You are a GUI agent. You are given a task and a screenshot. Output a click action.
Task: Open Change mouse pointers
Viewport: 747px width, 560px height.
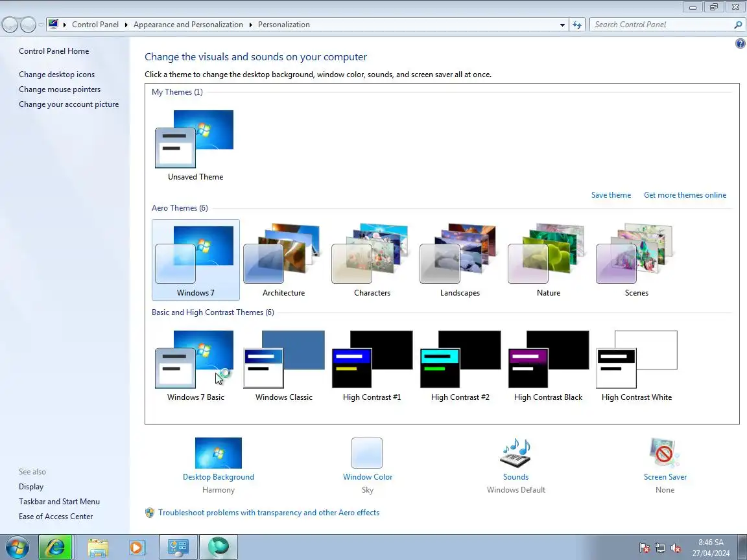(x=60, y=89)
